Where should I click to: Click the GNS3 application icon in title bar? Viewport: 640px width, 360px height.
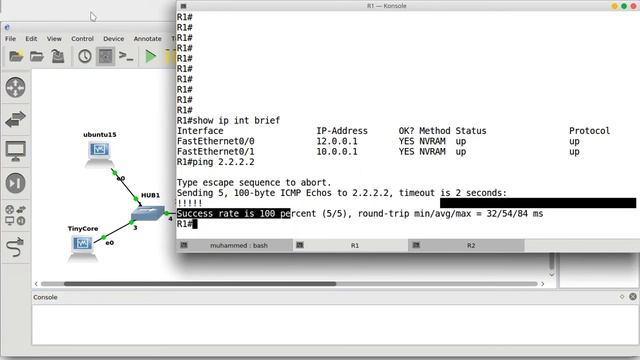tap(7, 27)
